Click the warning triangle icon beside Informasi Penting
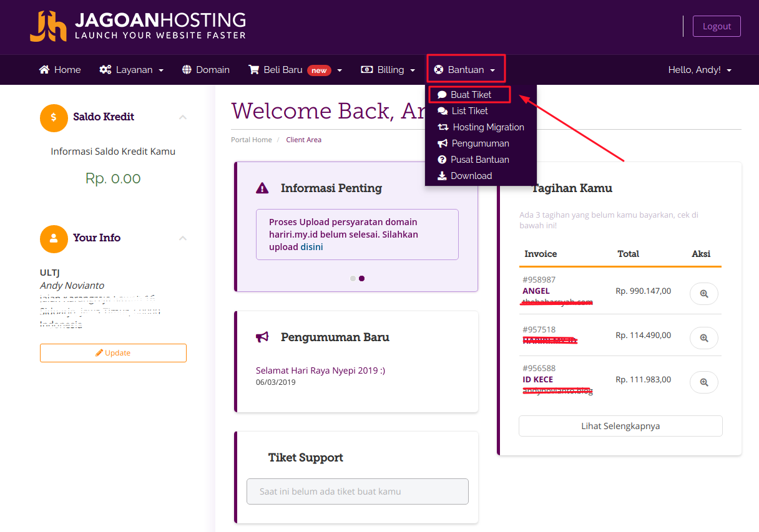 click(262, 188)
